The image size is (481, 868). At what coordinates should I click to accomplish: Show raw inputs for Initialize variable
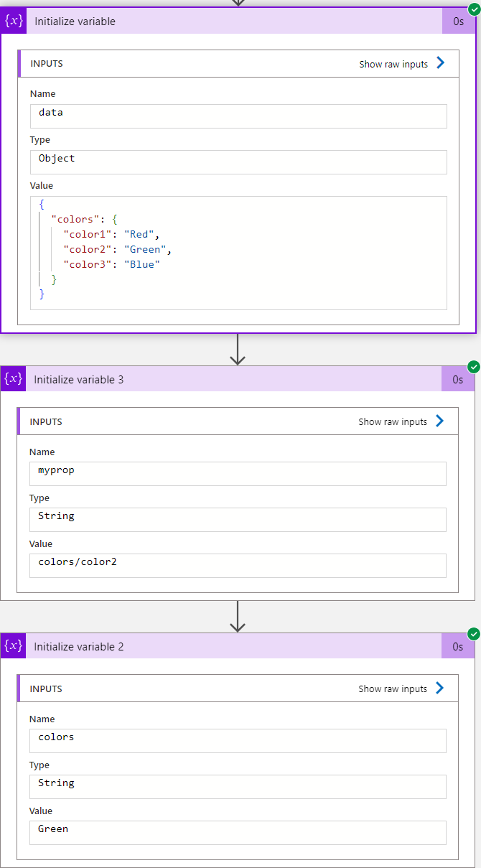pyautogui.click(x=402, y=64)
